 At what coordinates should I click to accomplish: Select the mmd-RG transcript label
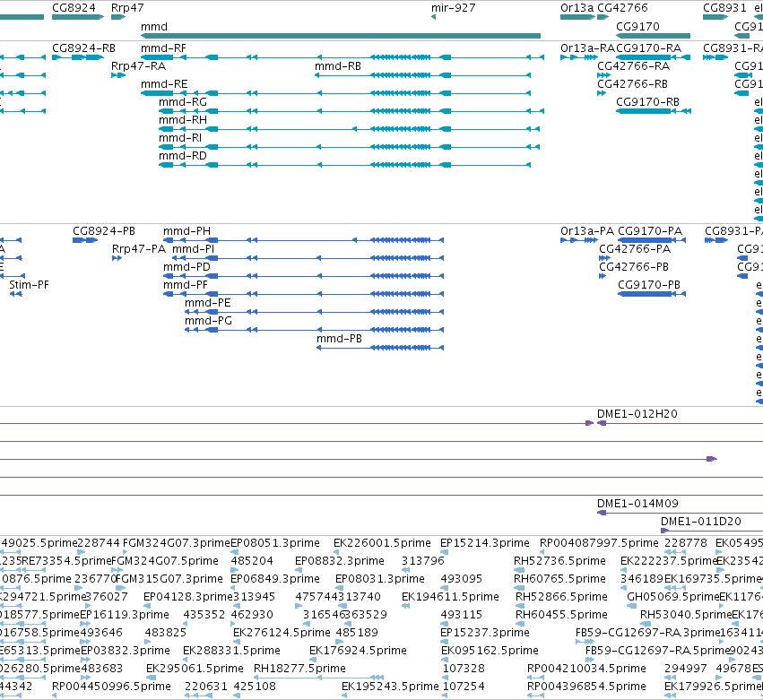(x=183, y=102)
